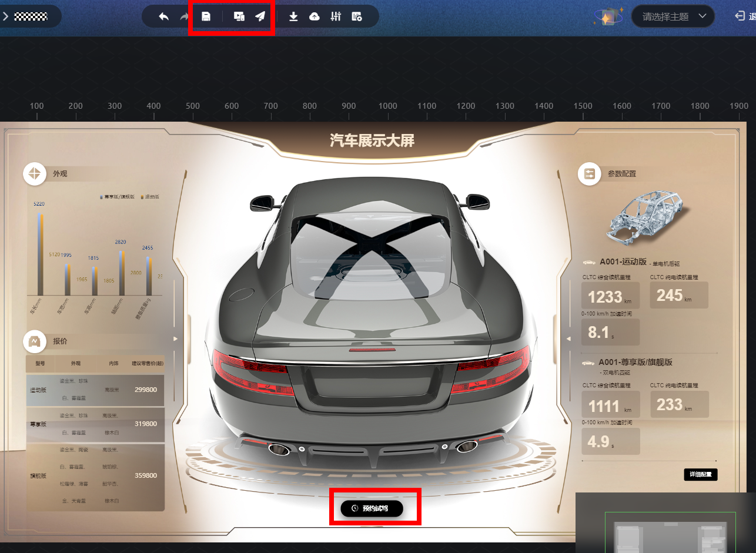This screenshot has width=756, height=553.
Task: Publish the dashboard with the paper plane icon
Action: (260, 16)
